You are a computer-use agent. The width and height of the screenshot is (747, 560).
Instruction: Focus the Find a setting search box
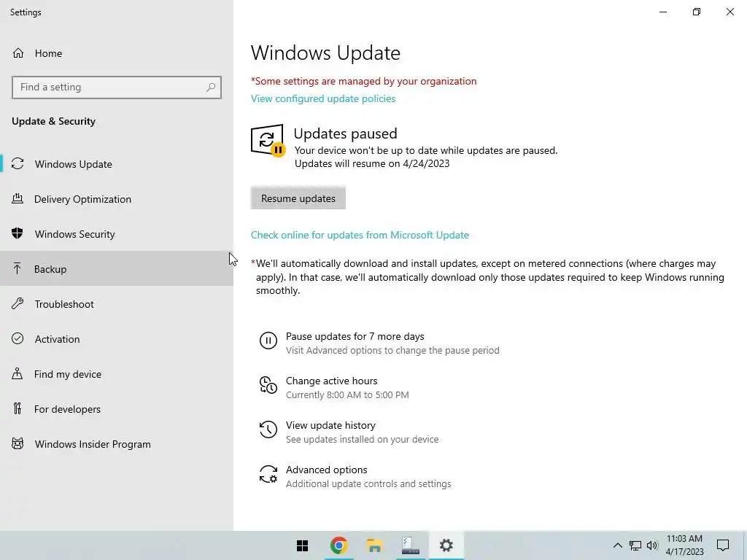coord(117,87)
